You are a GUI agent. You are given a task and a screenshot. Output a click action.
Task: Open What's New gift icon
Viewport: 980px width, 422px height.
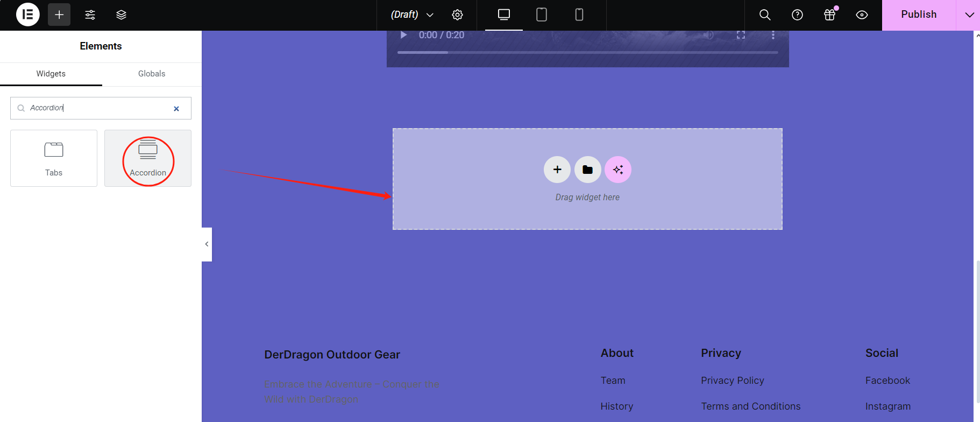click(x=829, y=15)
